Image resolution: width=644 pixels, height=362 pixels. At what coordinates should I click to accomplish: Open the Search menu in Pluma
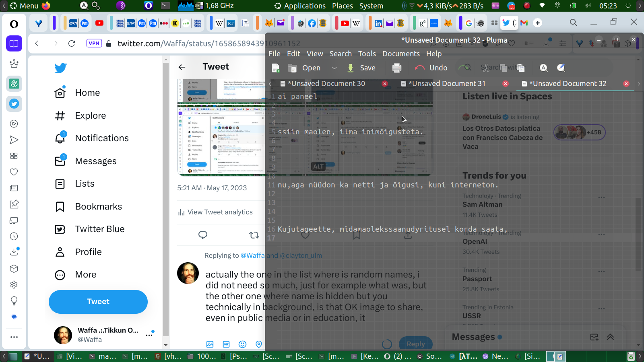coord(341,54)
